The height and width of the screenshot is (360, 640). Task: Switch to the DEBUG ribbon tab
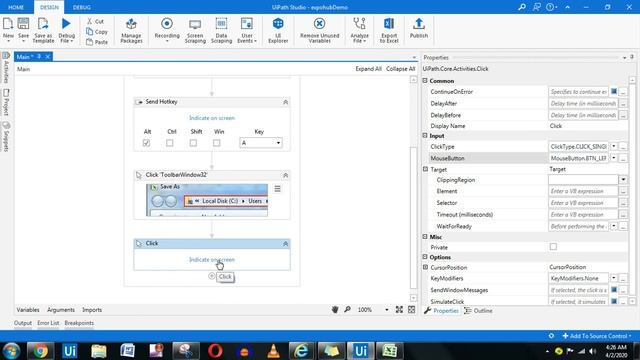(82, 7)
